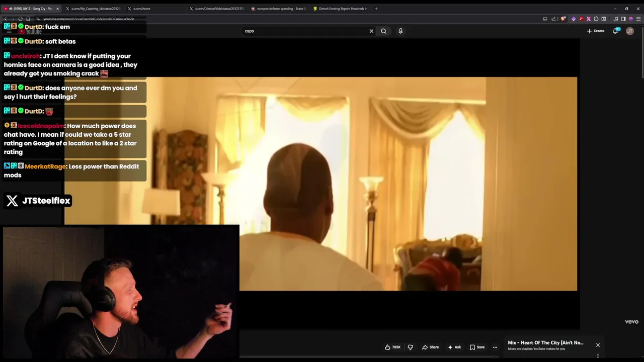Click the YouTube search magnifier button

383,31
